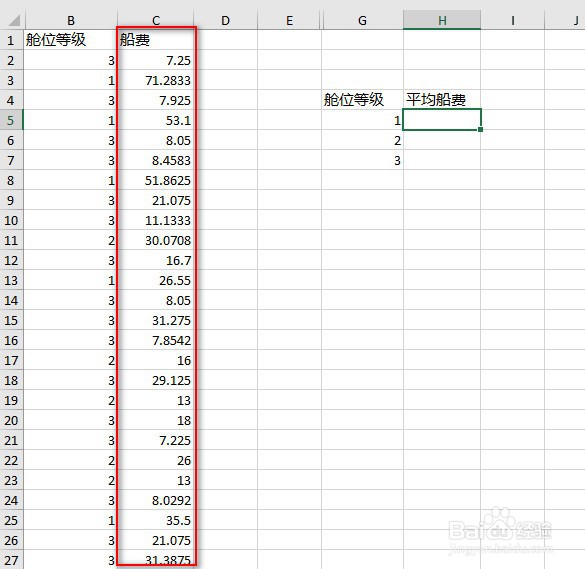Select column C header
Image resolution: width=585 pixels, height=569 pixels.
point(156,20)
